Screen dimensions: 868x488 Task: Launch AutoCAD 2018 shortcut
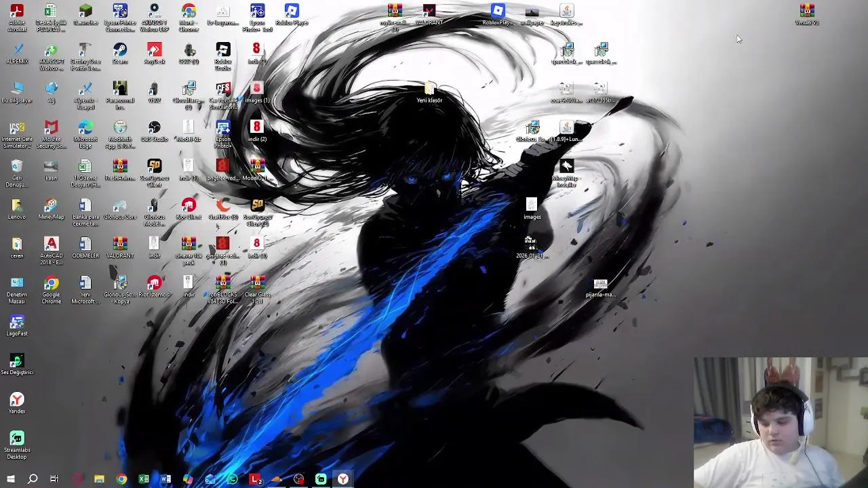(51, 251)
